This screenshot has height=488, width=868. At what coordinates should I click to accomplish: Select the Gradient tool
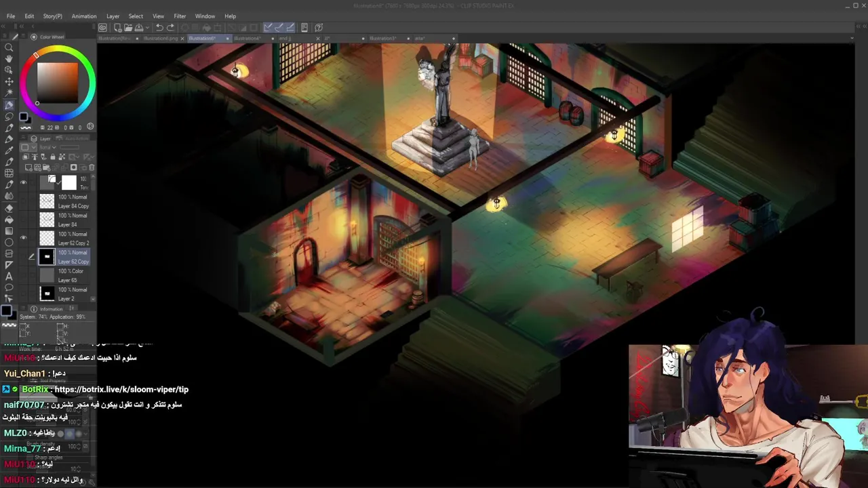[x=9, y=230]
